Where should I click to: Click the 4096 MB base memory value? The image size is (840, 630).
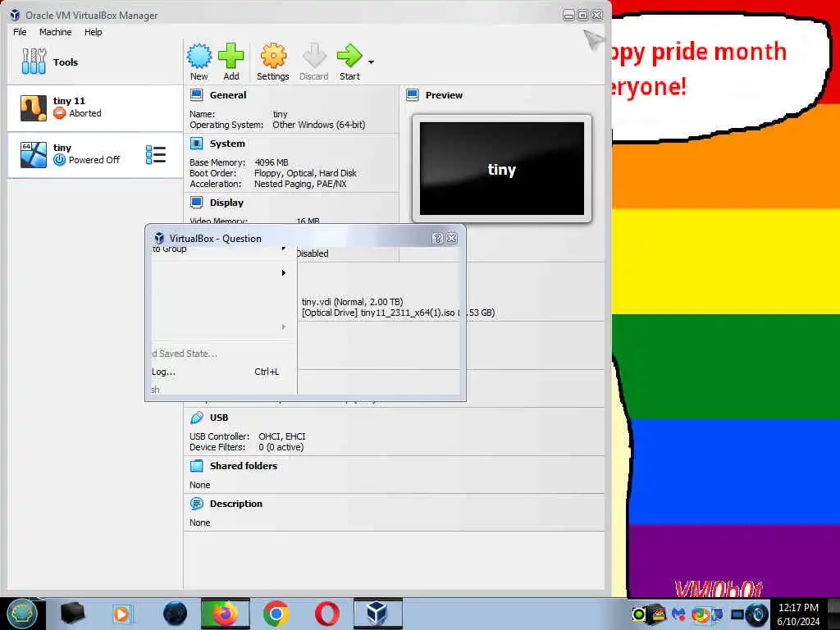coord(271,162)
